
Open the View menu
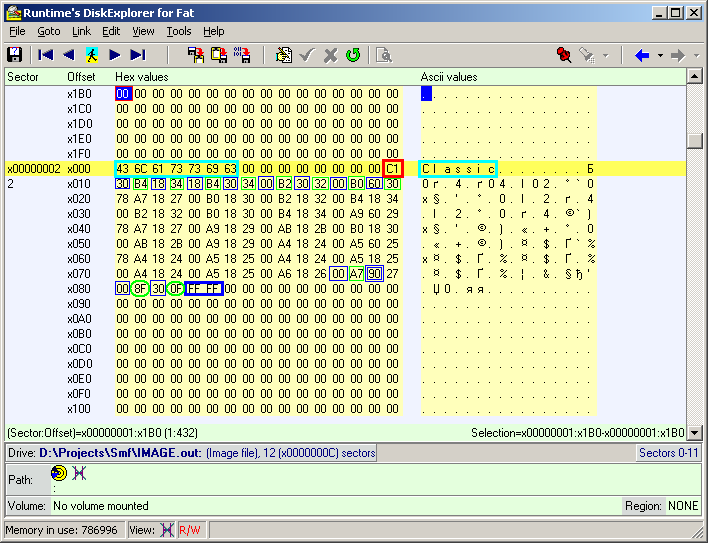tap(143, 31)
